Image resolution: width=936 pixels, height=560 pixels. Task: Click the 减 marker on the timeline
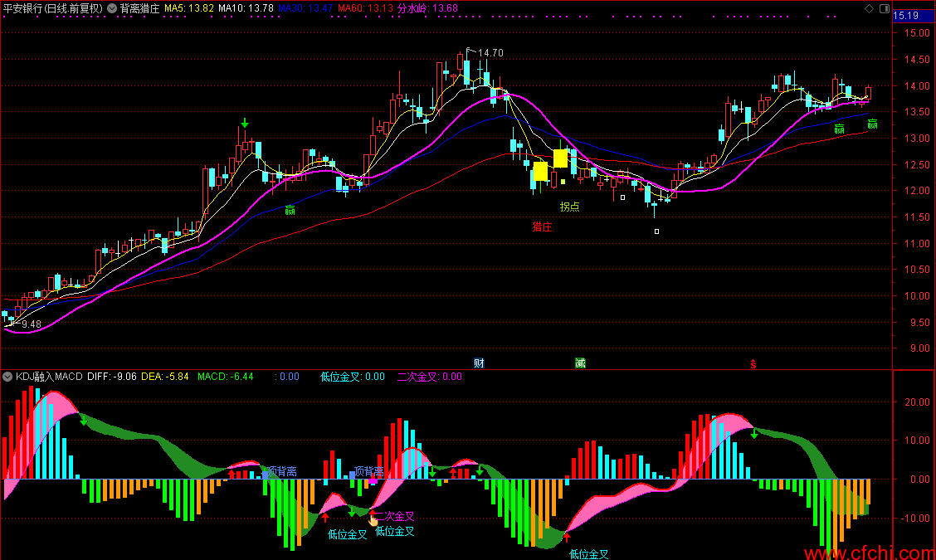[580, 363]
